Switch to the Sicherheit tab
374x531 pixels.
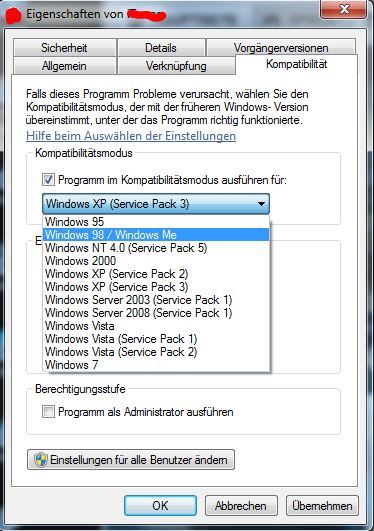pyautogui.click(x=64, y=47)
